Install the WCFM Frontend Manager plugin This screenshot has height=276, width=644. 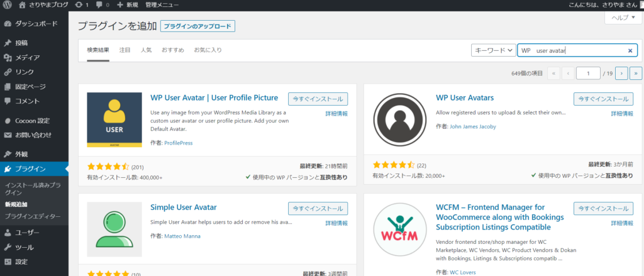coord(603,208)
